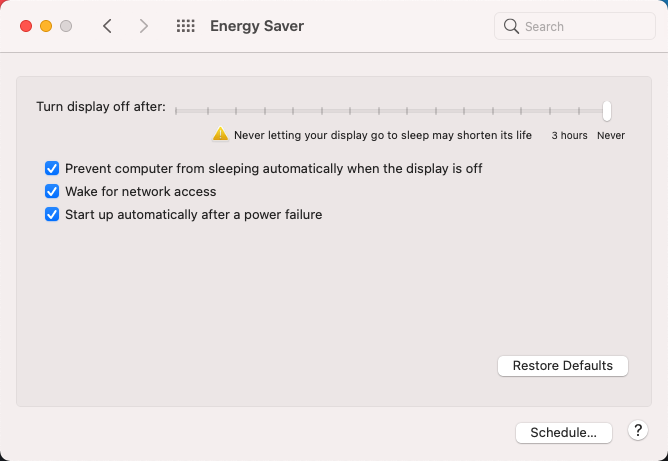Click the first tick of display slider

click(178, 110)
